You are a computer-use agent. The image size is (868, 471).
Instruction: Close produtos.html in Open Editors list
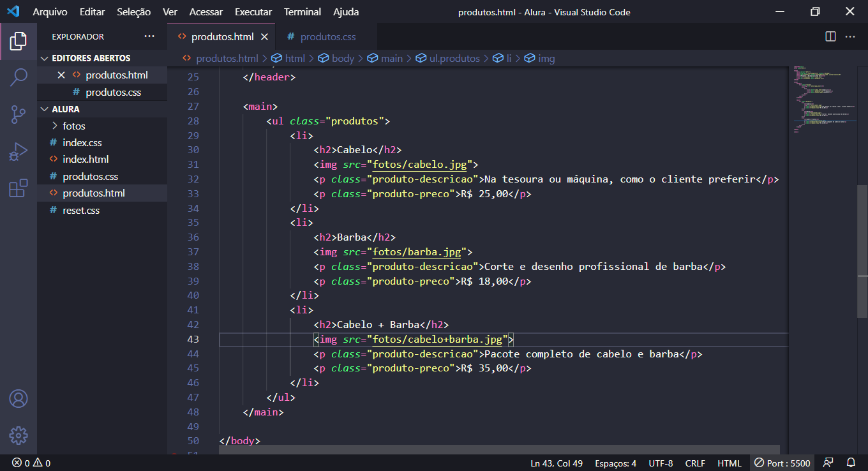(x=61, y=75)
